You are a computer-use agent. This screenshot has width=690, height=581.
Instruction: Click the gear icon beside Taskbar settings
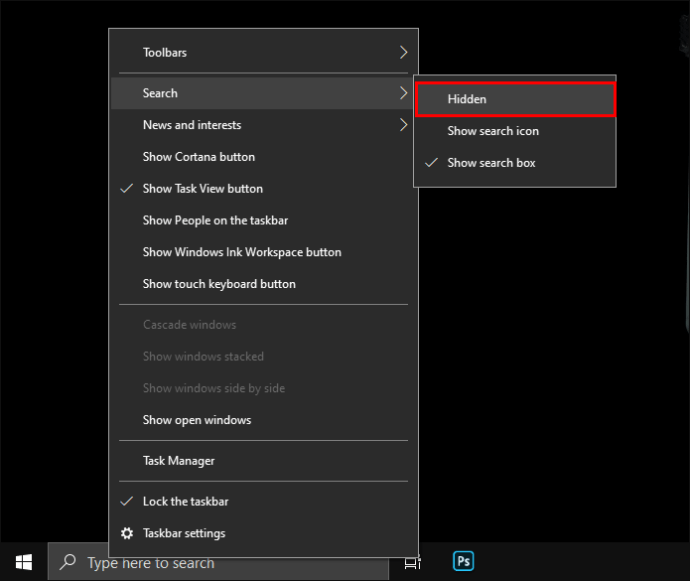click(127, 533)
